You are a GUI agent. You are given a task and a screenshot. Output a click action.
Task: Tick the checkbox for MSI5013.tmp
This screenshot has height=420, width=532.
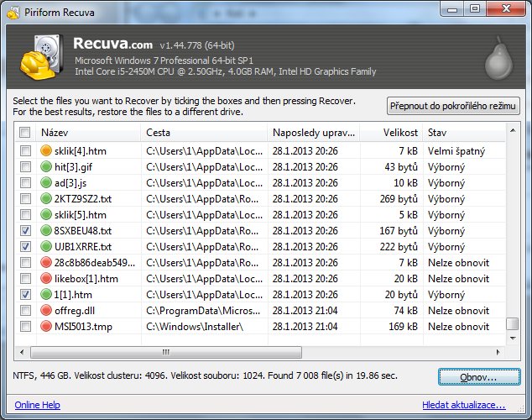click(25, 326)
